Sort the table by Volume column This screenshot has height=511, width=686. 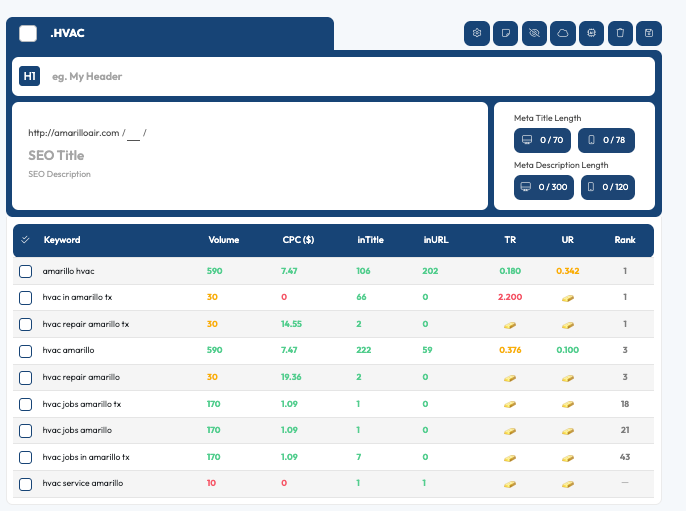[x=223, y=240]
